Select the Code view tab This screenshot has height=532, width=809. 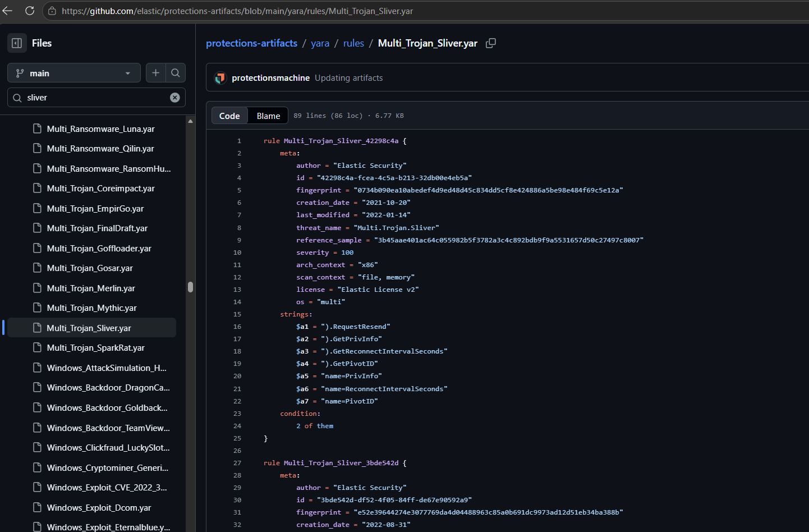tap(229, 116)
